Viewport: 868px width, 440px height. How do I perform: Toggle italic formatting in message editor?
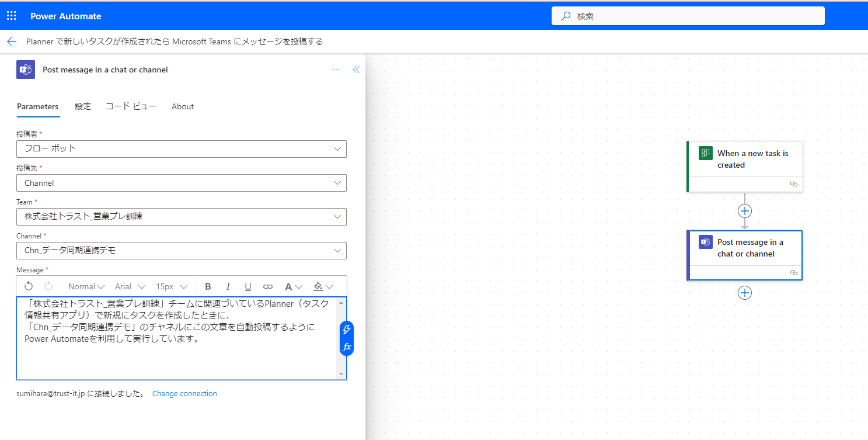pyautogui.click(x=228, y=286)
